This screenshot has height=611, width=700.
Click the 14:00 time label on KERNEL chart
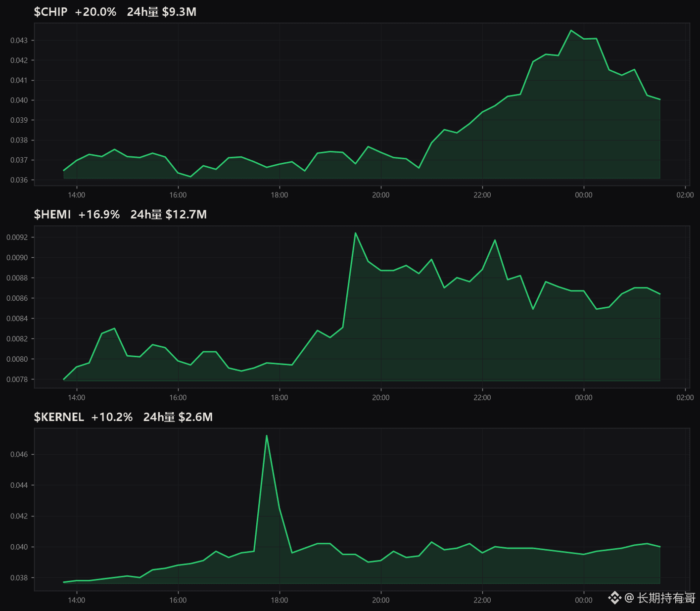pyautogui.click(x=77, y=600)
